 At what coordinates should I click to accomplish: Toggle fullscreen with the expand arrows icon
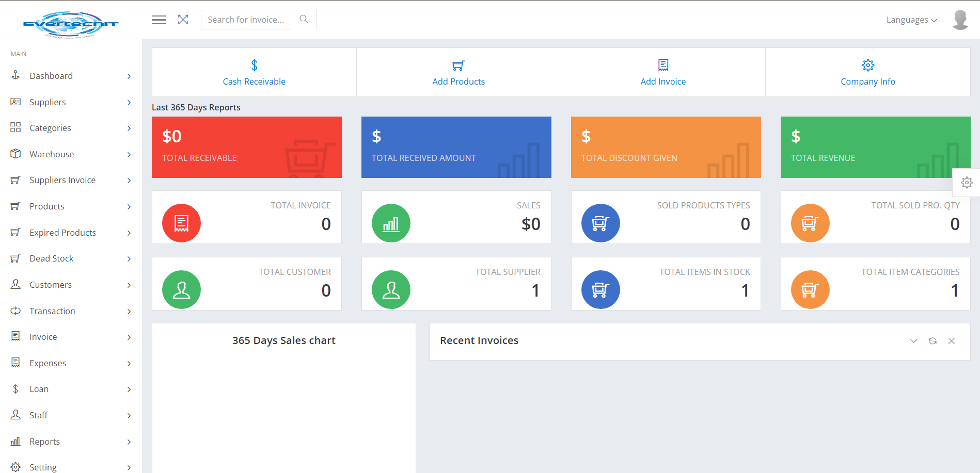click(183, 20)
